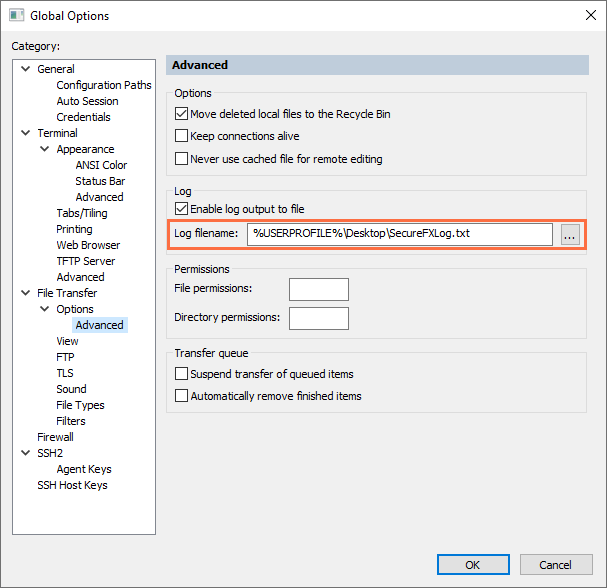The image size is (607, 588).
Task: Select SSH Host Keys category
Action: coord(72,485)
